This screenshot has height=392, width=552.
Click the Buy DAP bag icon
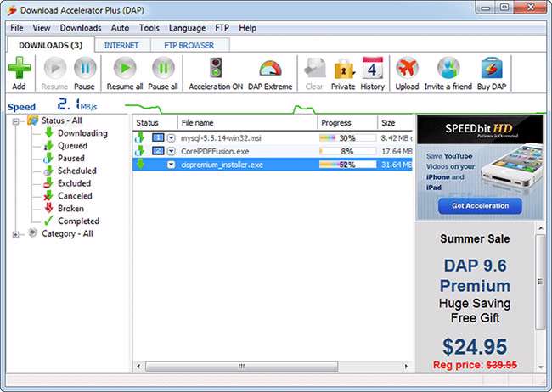point(492,68)
